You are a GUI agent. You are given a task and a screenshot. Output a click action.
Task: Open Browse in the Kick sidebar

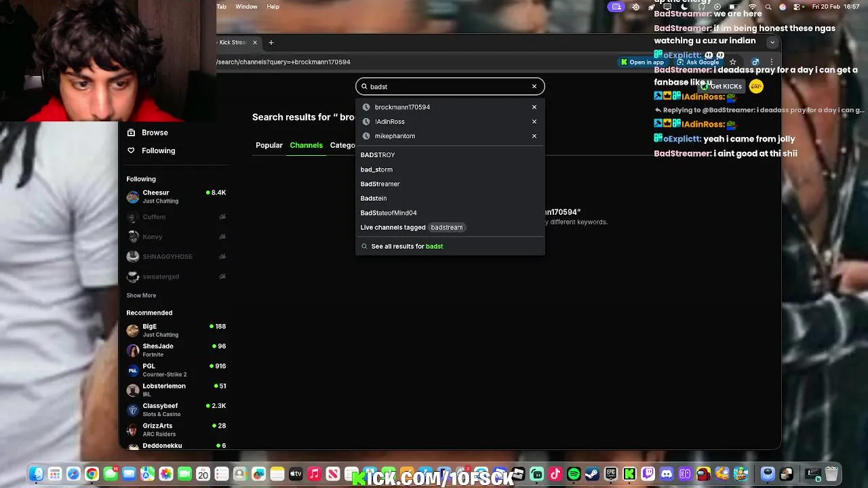click(x=148, y=133)
